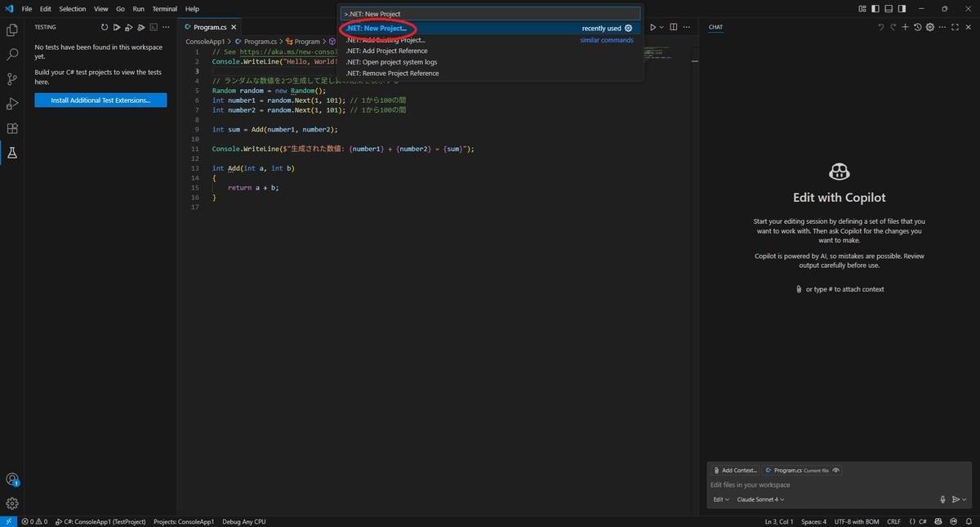
Task: Click Spaces: 4 indentation setting
Action: point(813,521)
